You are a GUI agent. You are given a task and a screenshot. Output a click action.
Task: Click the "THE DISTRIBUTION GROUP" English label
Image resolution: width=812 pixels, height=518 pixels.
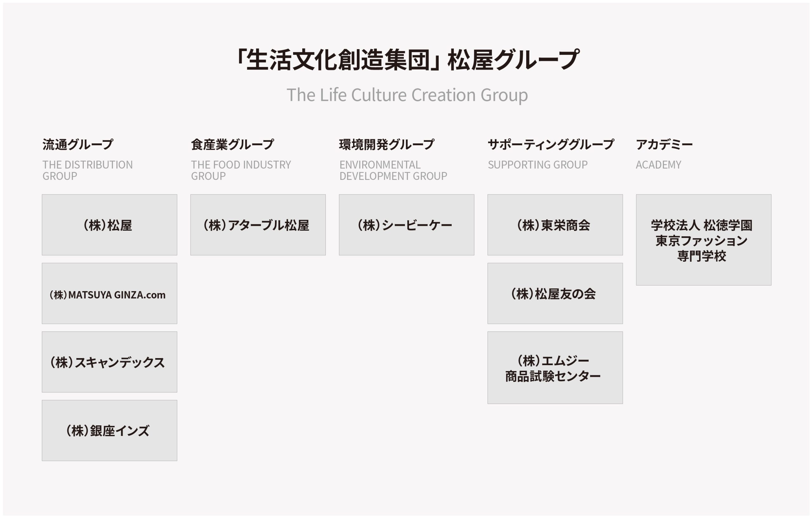(87, 170)
